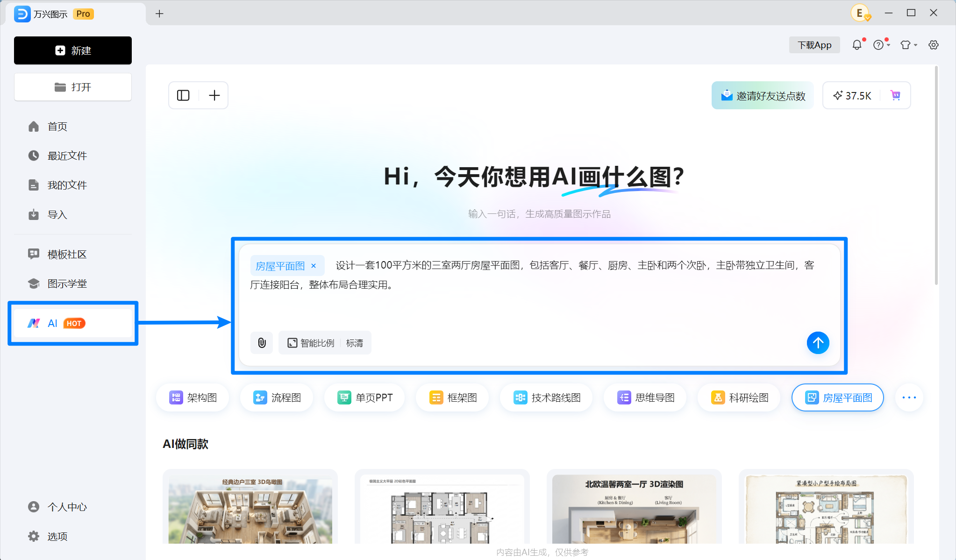The image size is (956, 560).
Task: Click the settings gear icon at top right
Action: click(x=934, y=45)
